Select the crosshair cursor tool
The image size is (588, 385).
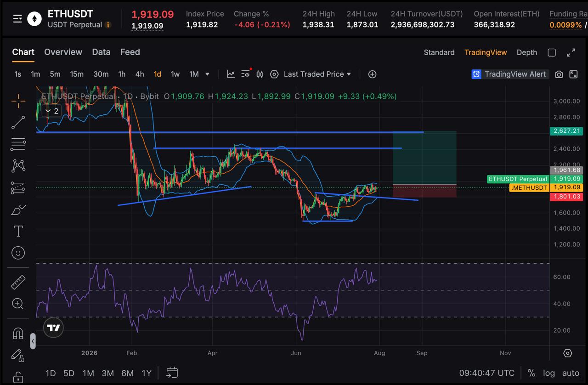coord(18,101)
